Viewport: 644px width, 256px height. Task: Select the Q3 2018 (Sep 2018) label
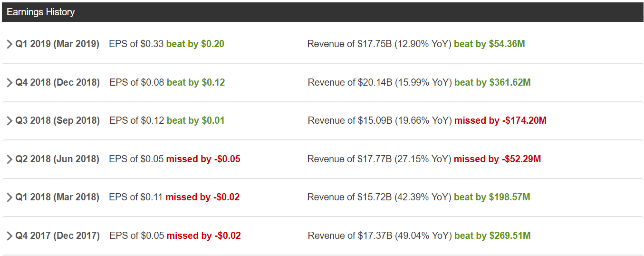point(58,121)
